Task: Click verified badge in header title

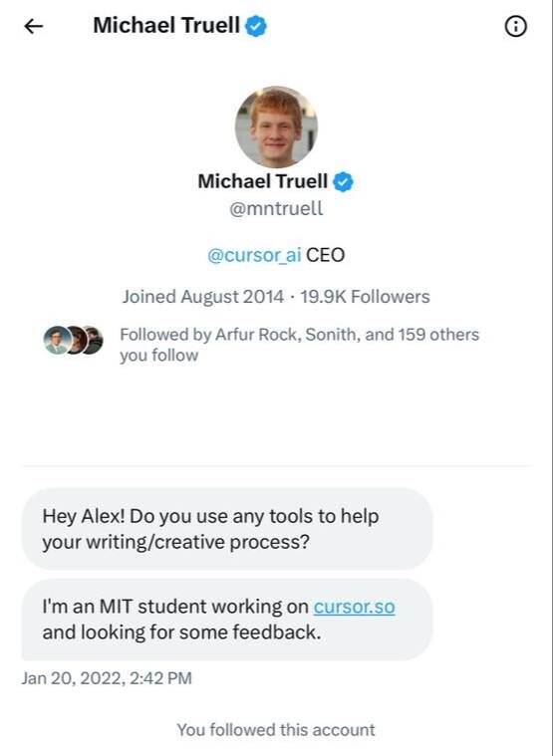Action: pos(256,26)
